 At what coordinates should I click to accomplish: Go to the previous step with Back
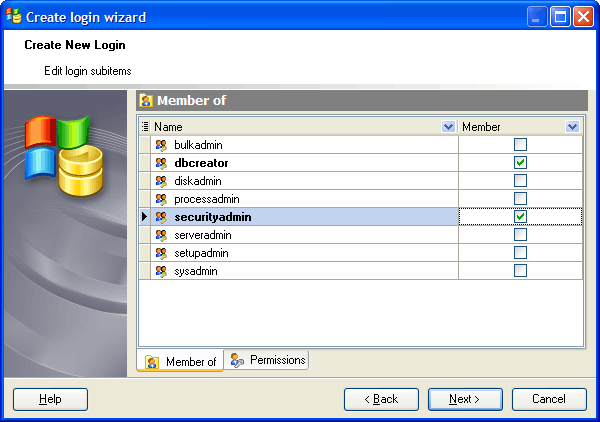(x=381, y=399)
